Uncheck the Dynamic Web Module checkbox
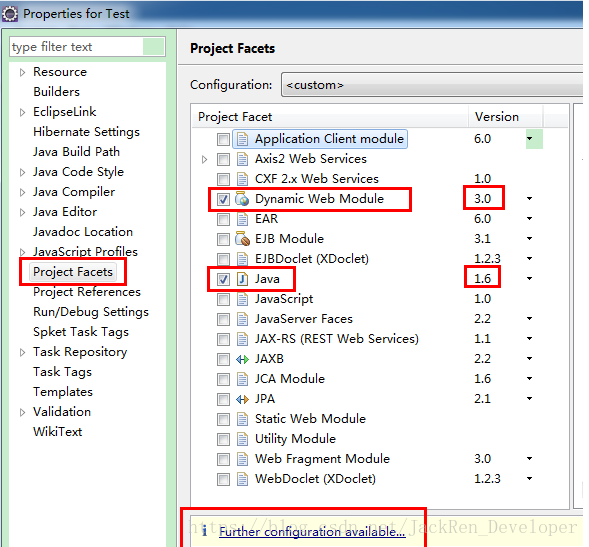Screen dimensions: 589x547 click(x=223, y=199)
